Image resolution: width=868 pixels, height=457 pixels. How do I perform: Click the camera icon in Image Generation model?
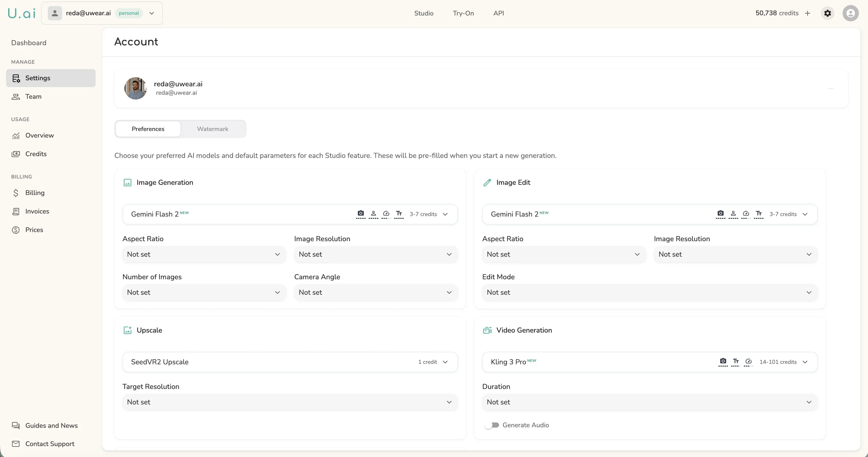(x=361, y=214)
